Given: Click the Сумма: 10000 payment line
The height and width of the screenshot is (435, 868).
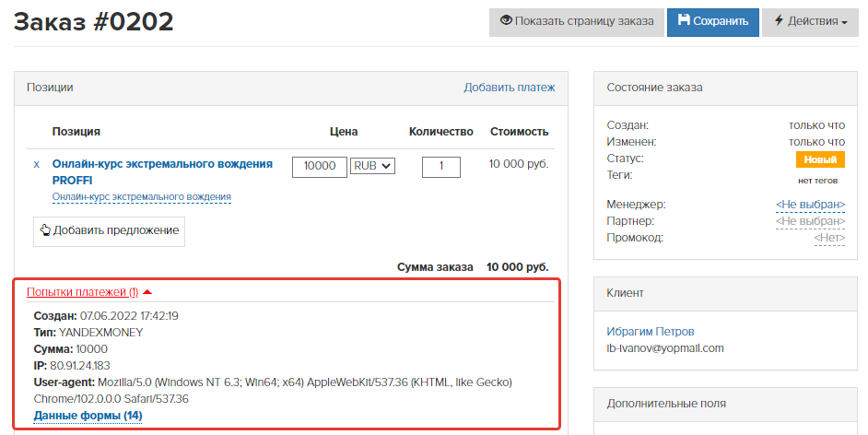Looking at the screenshot, I should [x=71, y=349].
